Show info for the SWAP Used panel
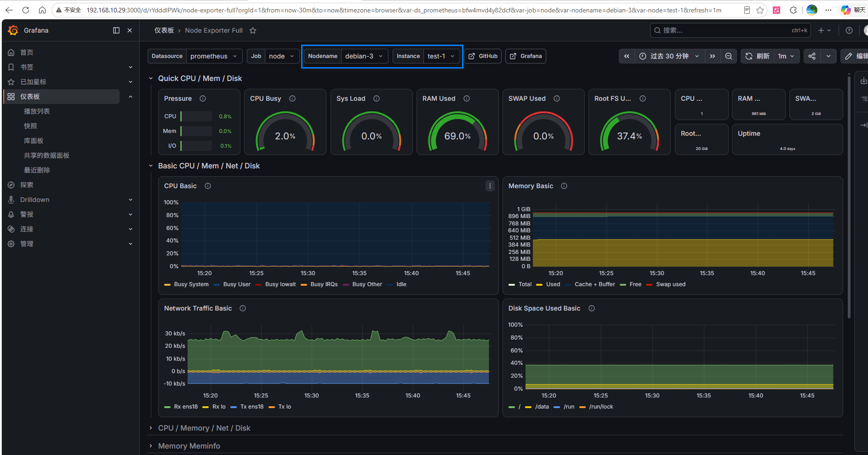 pos(557,98)
